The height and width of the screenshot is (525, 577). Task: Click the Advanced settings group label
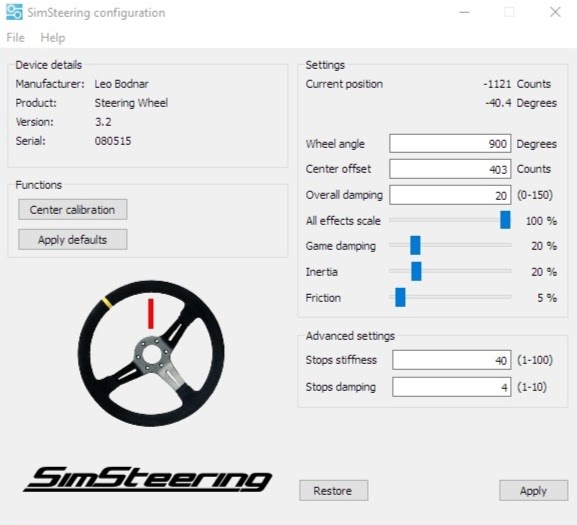coord(350,336)
